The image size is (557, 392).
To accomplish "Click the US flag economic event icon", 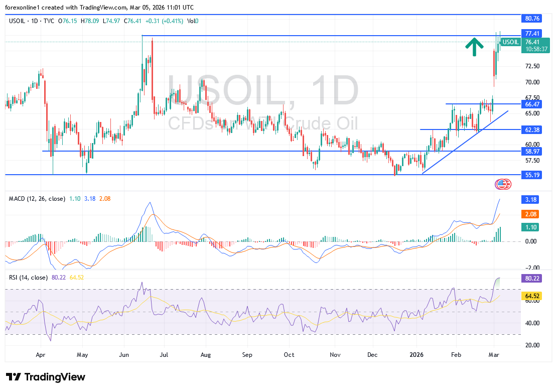I will 503,184.
